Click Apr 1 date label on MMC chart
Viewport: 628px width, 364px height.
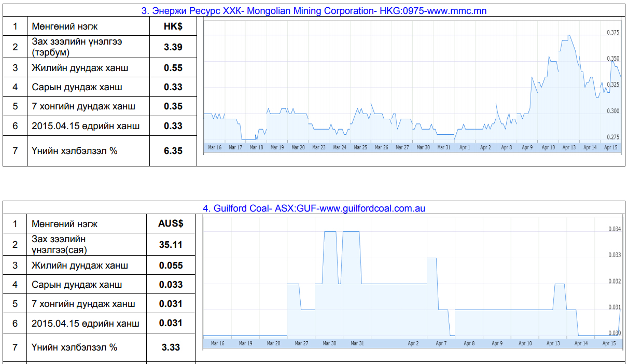[x=465, y=148]
